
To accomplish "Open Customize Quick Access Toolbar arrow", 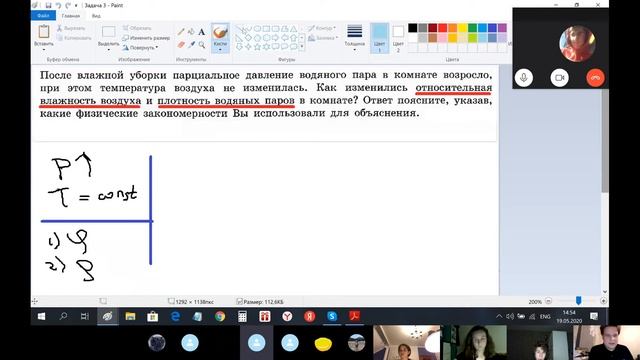I will click(76, 5).
